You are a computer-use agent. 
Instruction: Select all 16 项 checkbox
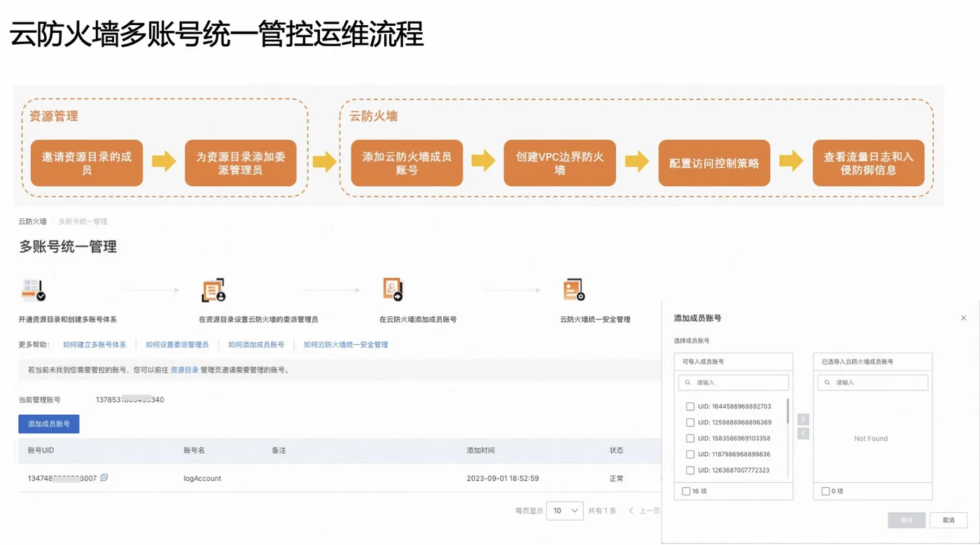coord(686,491)
